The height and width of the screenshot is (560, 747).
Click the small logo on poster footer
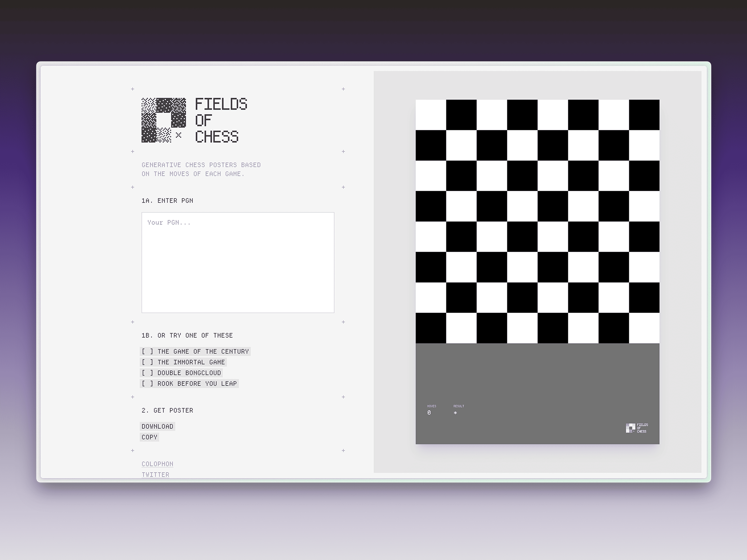coord(637,428)
